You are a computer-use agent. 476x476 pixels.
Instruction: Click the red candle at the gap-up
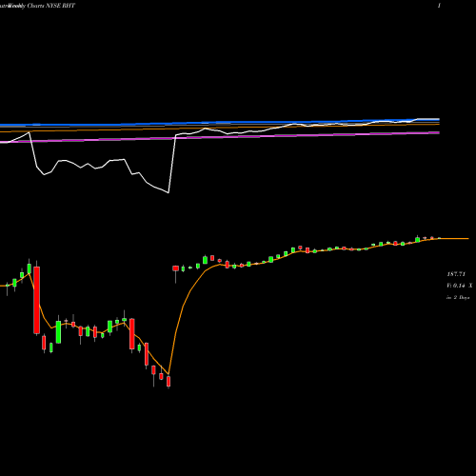175,268
